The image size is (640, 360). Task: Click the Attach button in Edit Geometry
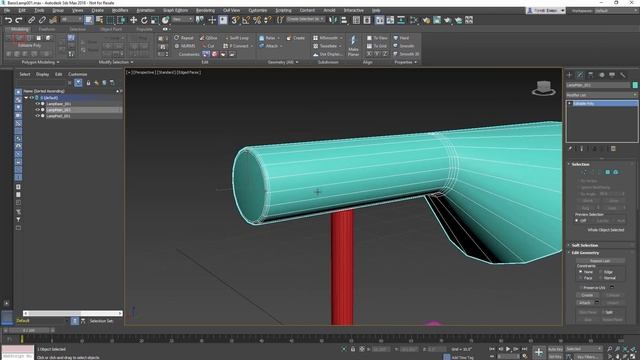click(x=584, y=303)
